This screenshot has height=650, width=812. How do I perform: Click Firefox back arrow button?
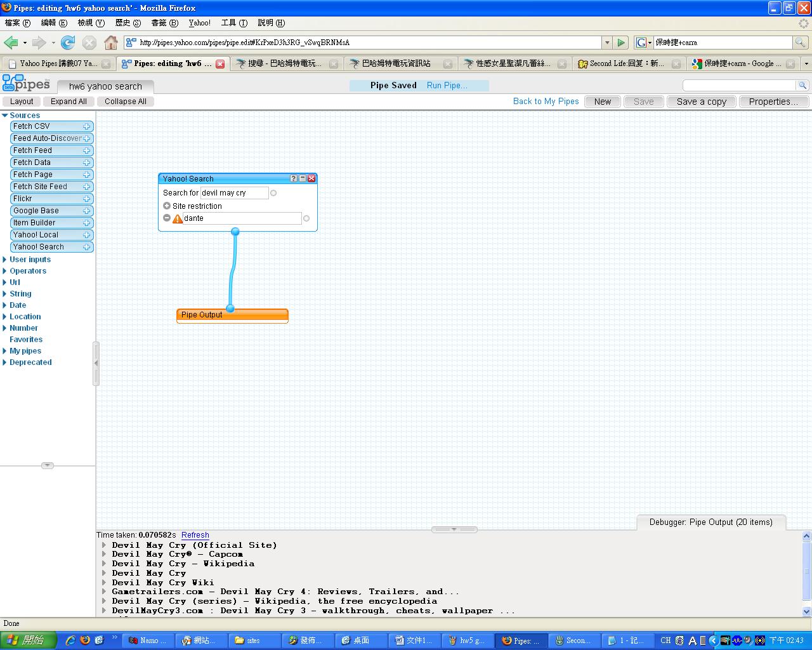[11, 43]
